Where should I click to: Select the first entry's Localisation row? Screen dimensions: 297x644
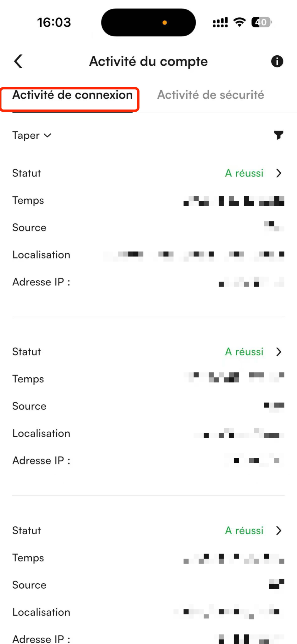[x=148, y=255]
